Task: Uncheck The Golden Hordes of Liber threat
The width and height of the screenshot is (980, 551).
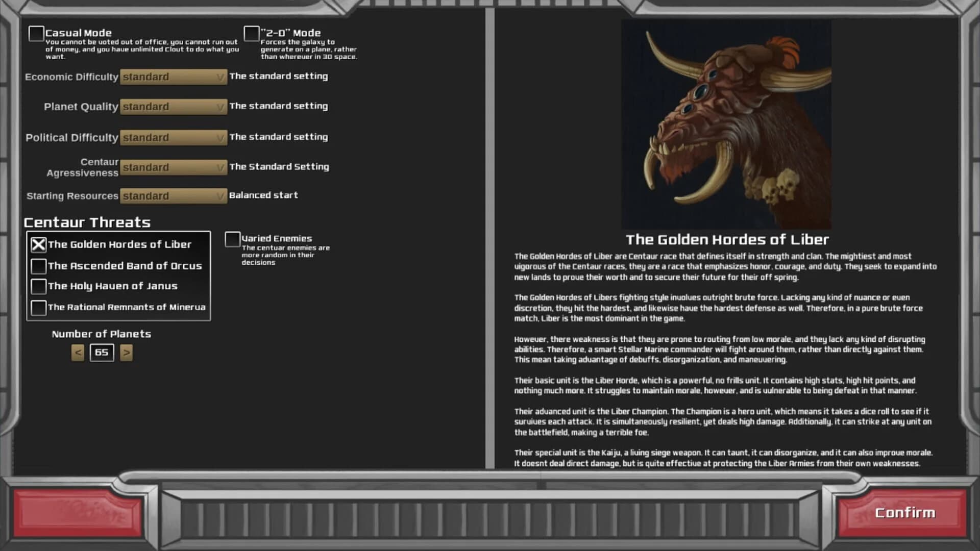Action: click(x=38, y=245)
